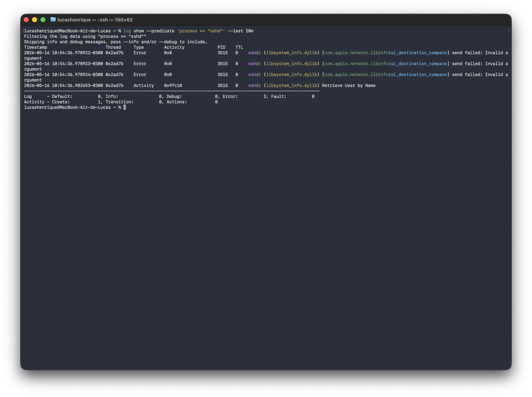Click 'sshd' in the Retrieve User row
The width and height of the screenshot is (532, 397).
point(253,86)
